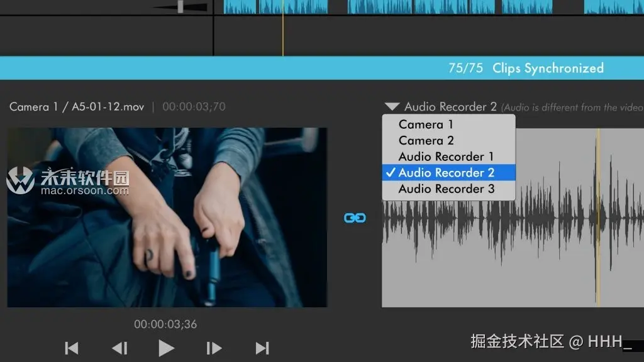This screenshot has height=362, width=644.
Task: Skip to the end of the clip
Action: pyautogui.click(x=262, y=348)
